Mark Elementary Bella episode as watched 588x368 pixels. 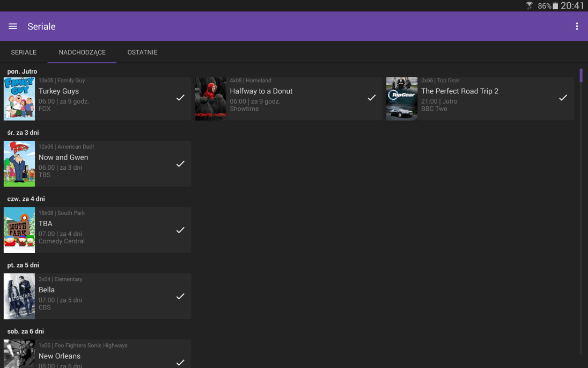[x=180, y=296]
